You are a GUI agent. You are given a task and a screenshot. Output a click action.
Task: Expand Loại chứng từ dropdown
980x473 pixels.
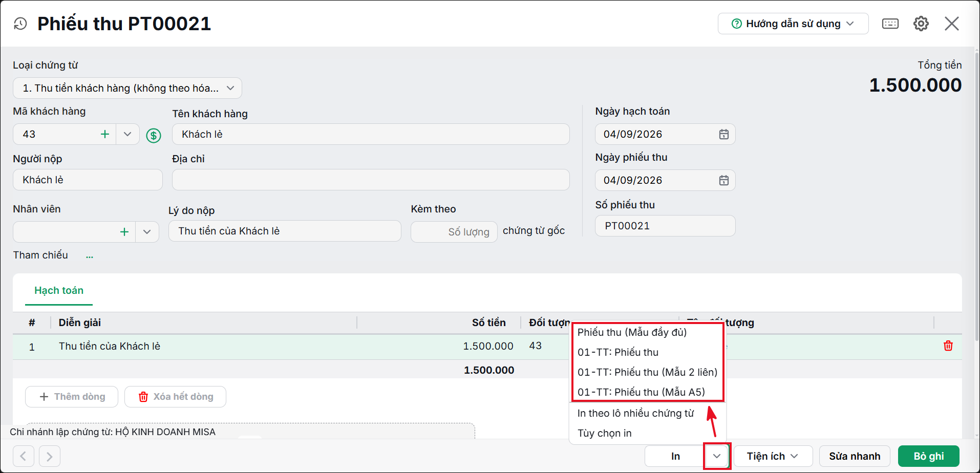[x=230, y=88]
